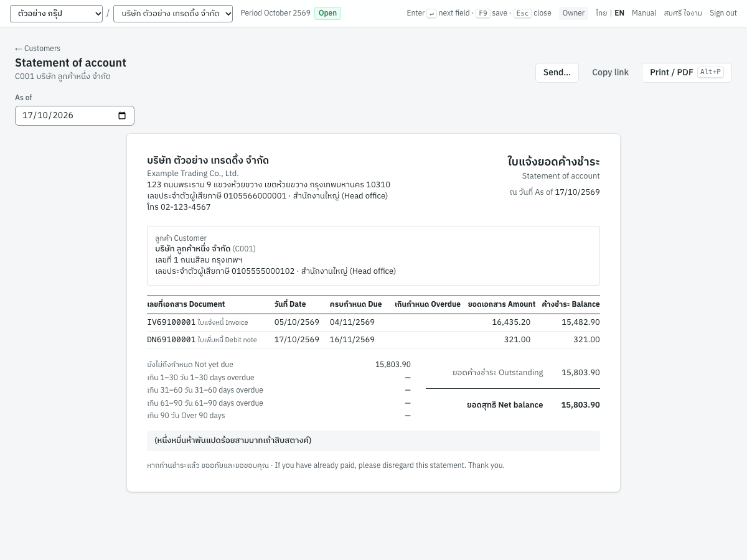Screen dimensions: 747x560
Task: Go back via the Customers link
Action: coord(38,49)
